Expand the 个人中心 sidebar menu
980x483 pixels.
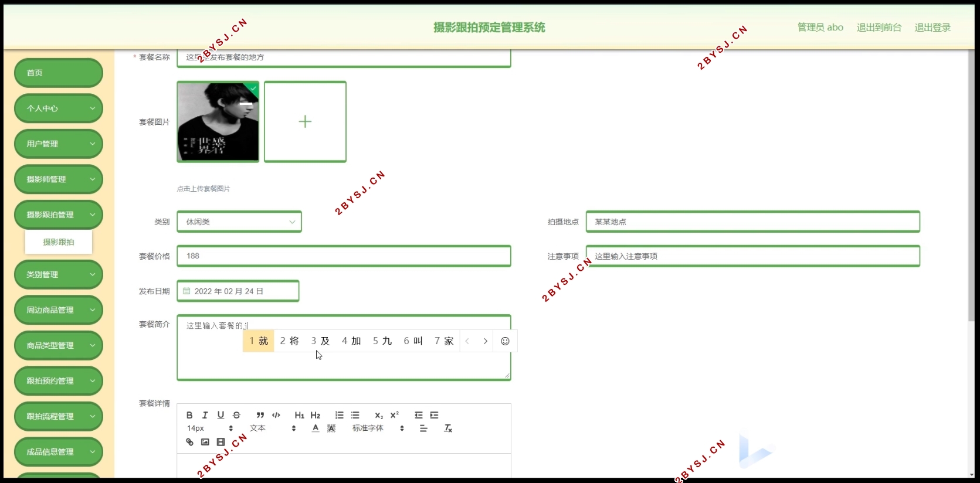coord(58,108)
